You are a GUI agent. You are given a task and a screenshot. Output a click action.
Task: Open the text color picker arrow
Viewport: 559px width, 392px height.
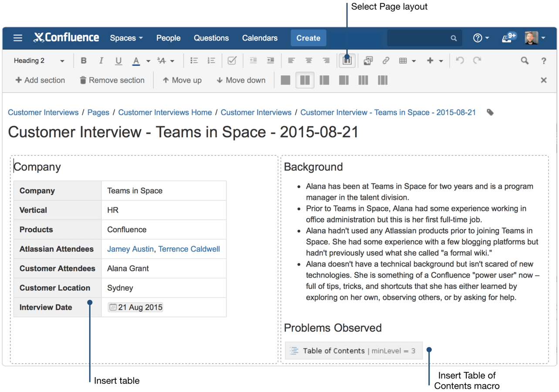[148, 61]
